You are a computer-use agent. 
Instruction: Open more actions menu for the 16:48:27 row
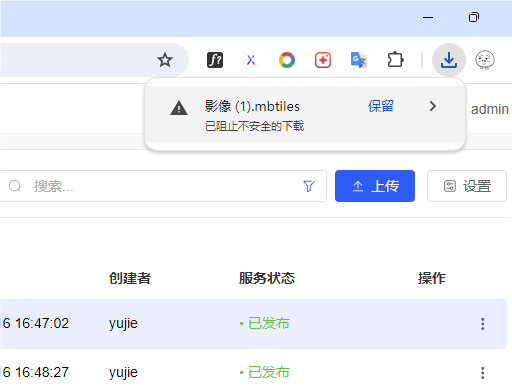(x=482, y=373)
